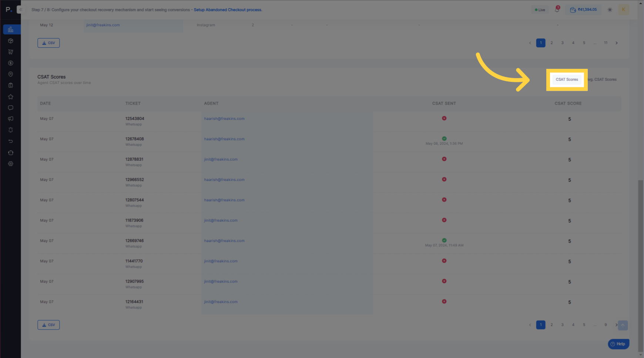Open the star reviews icon in sidebar

click(x=11, y=97)
